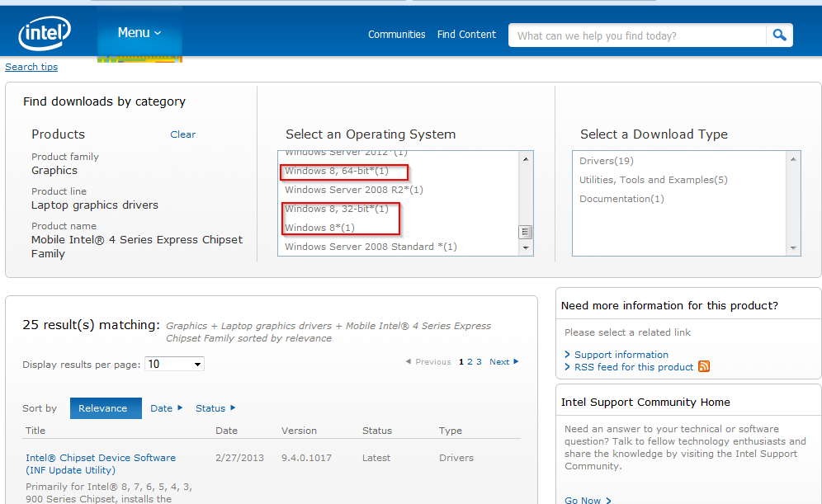Click the search magnifier button
Screen dimensions: 822x504
pyautogui.click(x=779, y=35)
